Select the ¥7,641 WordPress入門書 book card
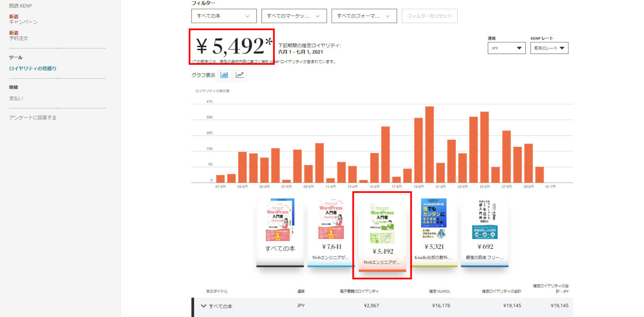Screen dimensions: 644x317 330,233
